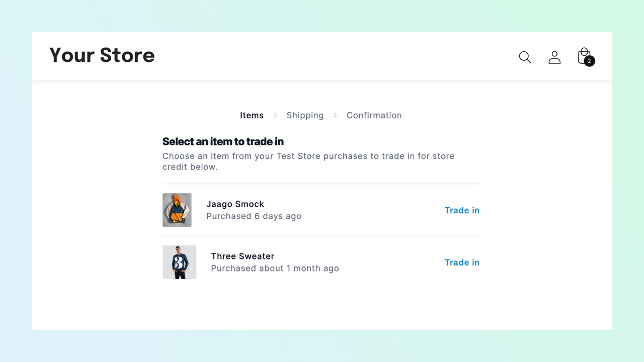Select the Jaago Smock product name
This screenshot has width=644, height=362.
[x=235, y=204]
